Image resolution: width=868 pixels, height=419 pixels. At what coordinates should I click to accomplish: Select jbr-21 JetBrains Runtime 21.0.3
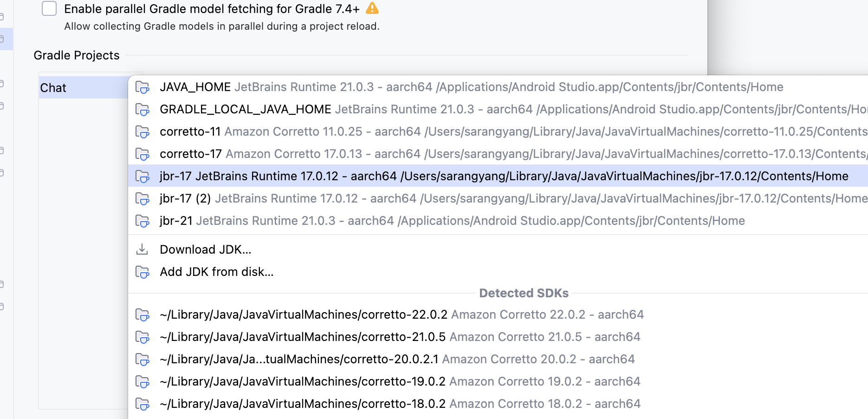[498, 221]
